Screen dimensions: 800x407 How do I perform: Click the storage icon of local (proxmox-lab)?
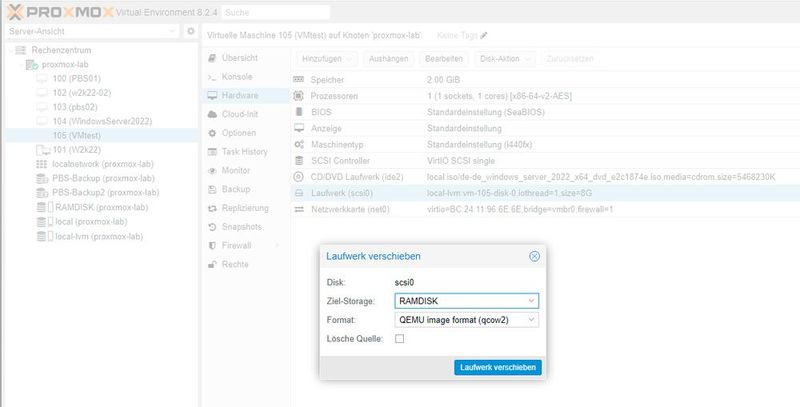pyautogui.click(x=45, y=222)
